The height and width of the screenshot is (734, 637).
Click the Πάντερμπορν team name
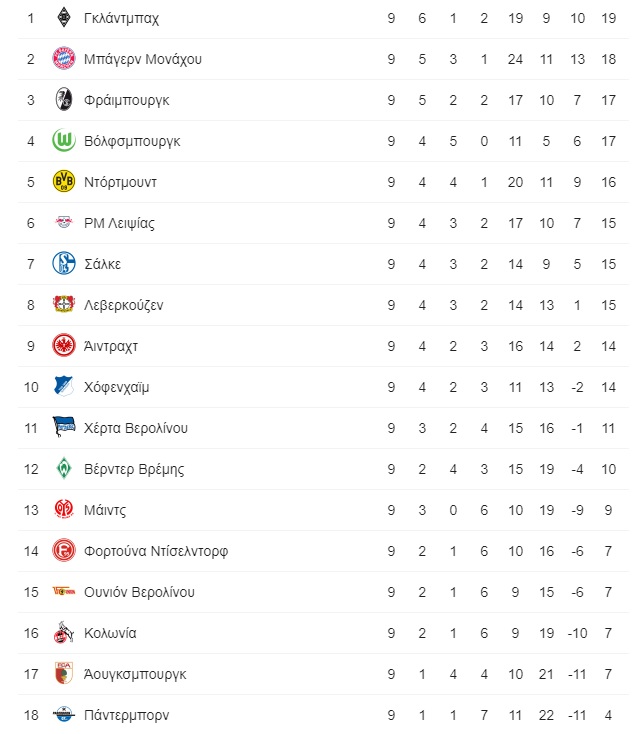click(126, 715)
